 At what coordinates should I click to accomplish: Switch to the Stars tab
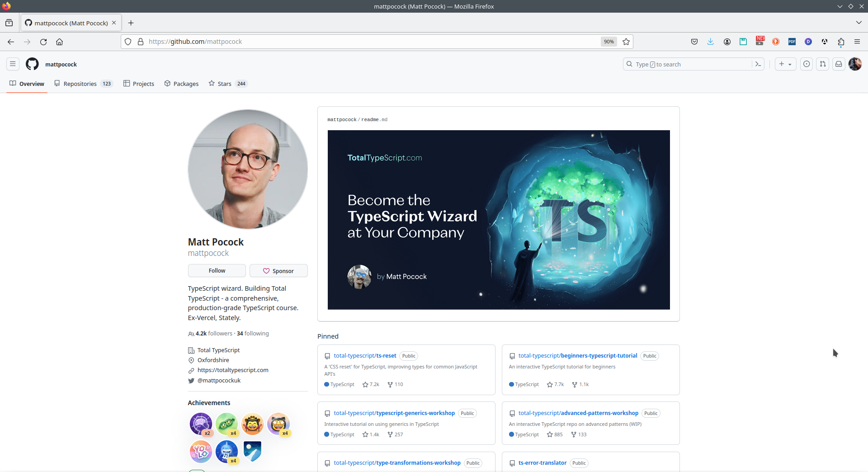coord(228,84)
